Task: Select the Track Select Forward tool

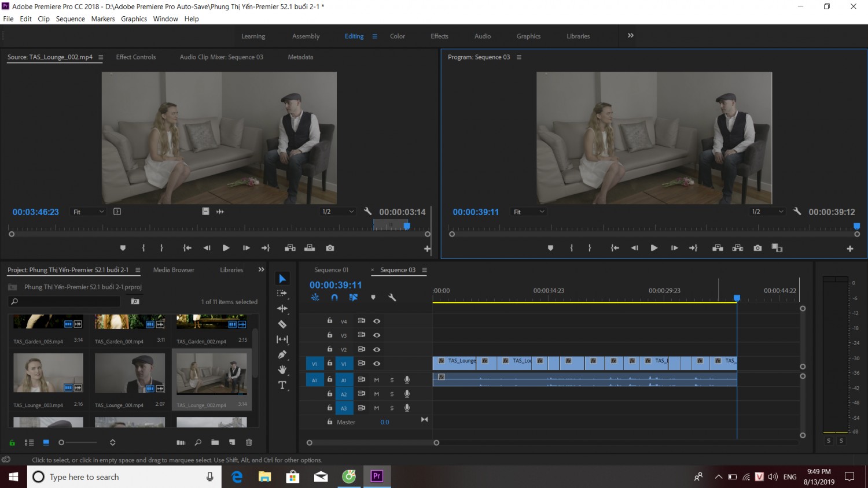Action: (282, 294)
